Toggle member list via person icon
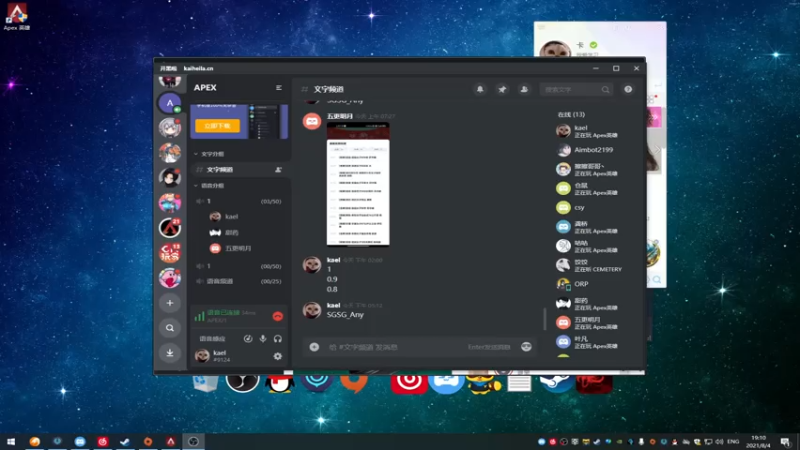This screenshot has height=450, width=800. pyautogui.click(x=524, y=89)
